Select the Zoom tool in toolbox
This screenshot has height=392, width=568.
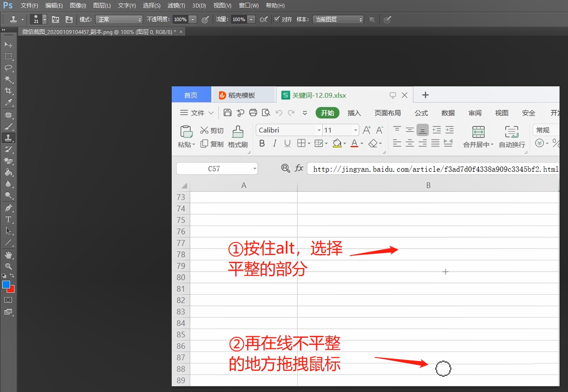click(x=8, y=266)
